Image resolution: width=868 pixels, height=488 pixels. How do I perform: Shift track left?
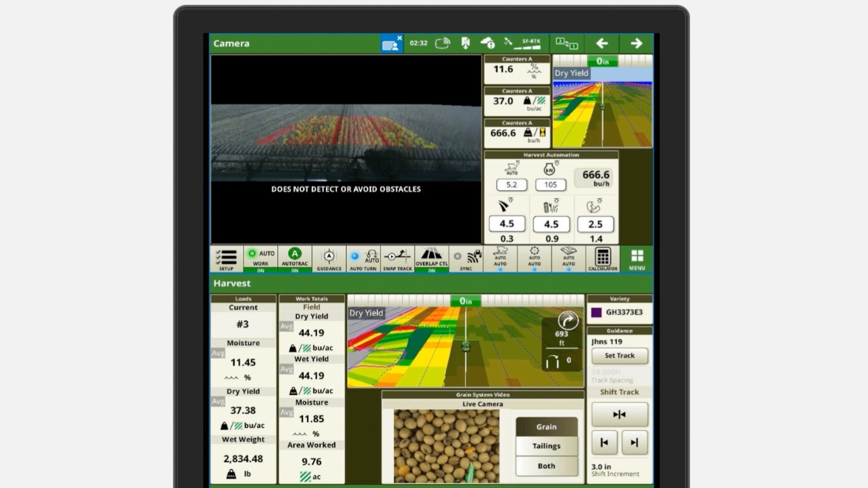click(604, 443)
